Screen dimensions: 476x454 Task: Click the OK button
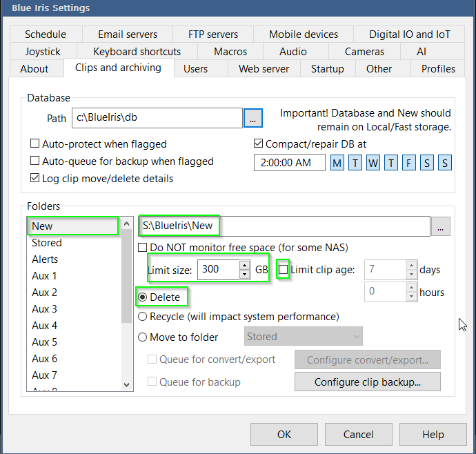(284, 434)
